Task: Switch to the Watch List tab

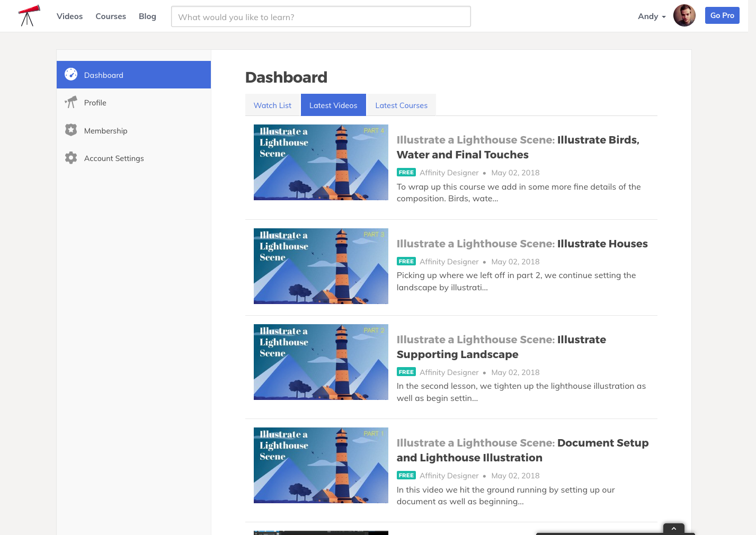Action: pyautogui.click(x=272, y=105)
